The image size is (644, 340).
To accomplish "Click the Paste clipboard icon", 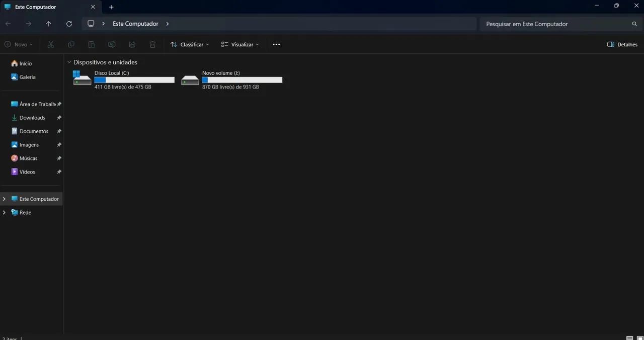I will 91,44.
